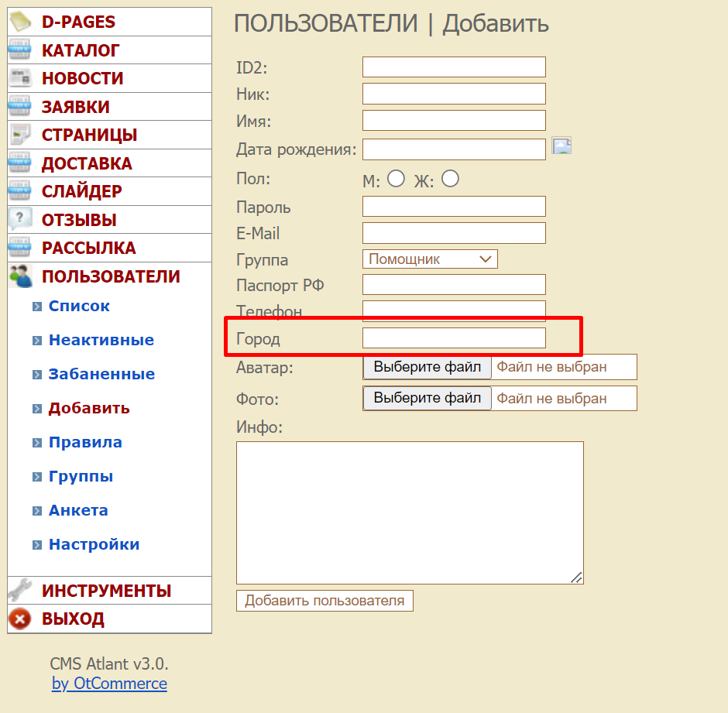Follow the by OtCommerce link

click(109, 684)
